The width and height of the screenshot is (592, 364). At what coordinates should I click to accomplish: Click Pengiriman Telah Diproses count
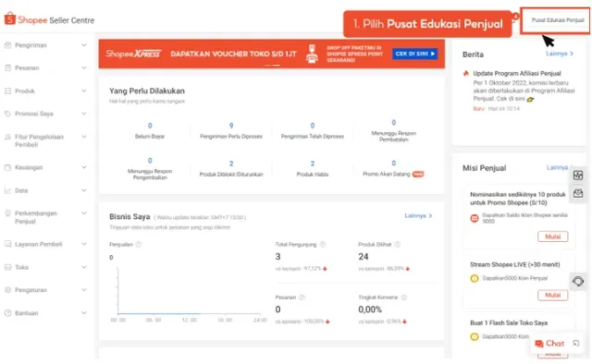click(313, 126)
